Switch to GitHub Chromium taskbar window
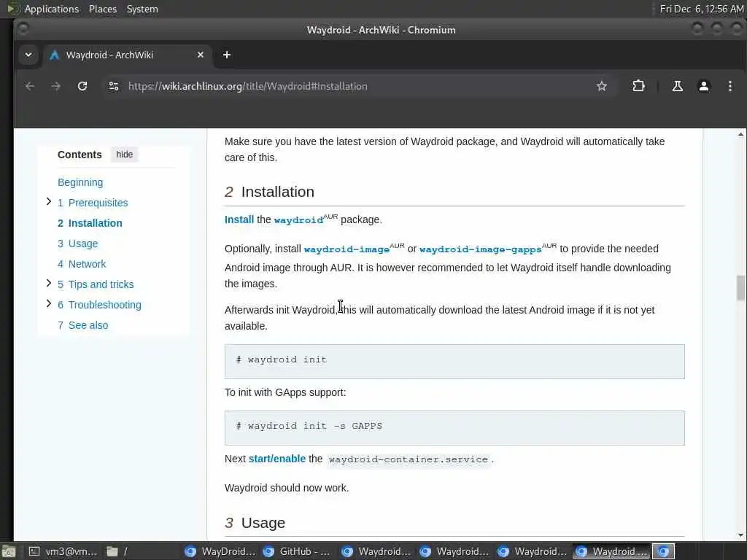This screenshot has height=560, width=747. (298, 551)
